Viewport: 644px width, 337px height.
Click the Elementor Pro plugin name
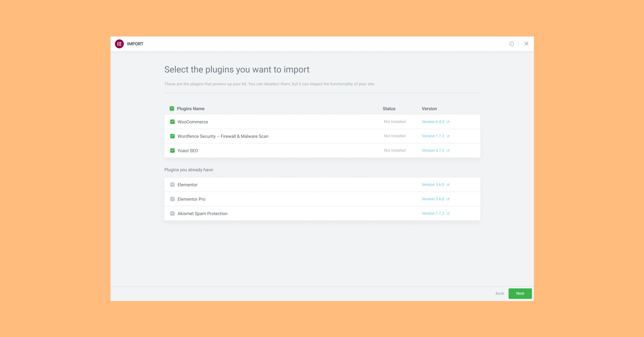(x=191, y=199)
